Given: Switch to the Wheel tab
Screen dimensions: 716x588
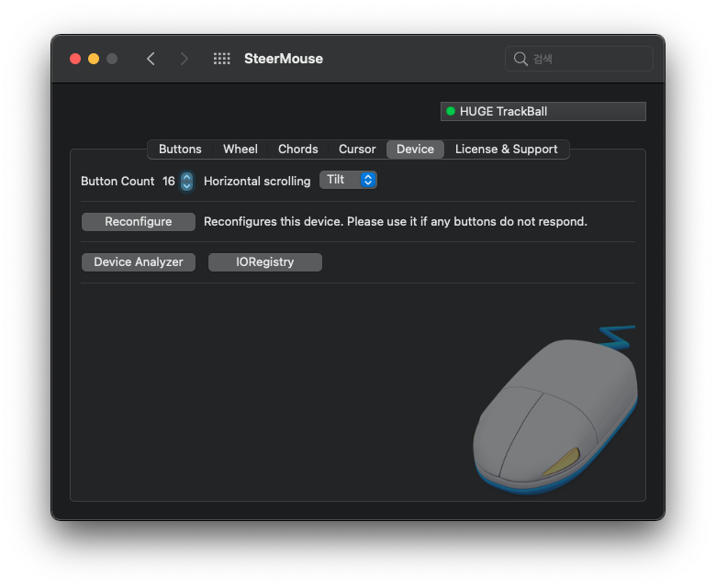Looking at the screenshot, I should coord(241,150).
